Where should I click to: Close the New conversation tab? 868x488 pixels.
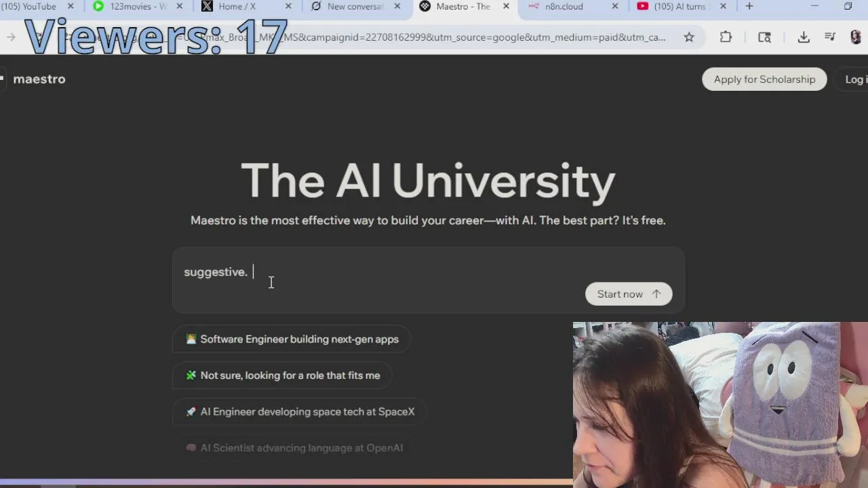point(397,7)
